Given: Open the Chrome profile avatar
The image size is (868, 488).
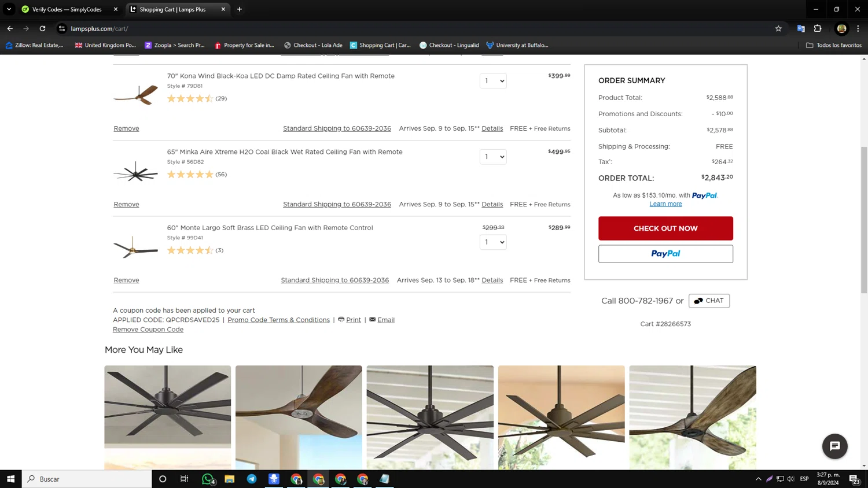Looking at the screenshot, I should coord(841,28).
